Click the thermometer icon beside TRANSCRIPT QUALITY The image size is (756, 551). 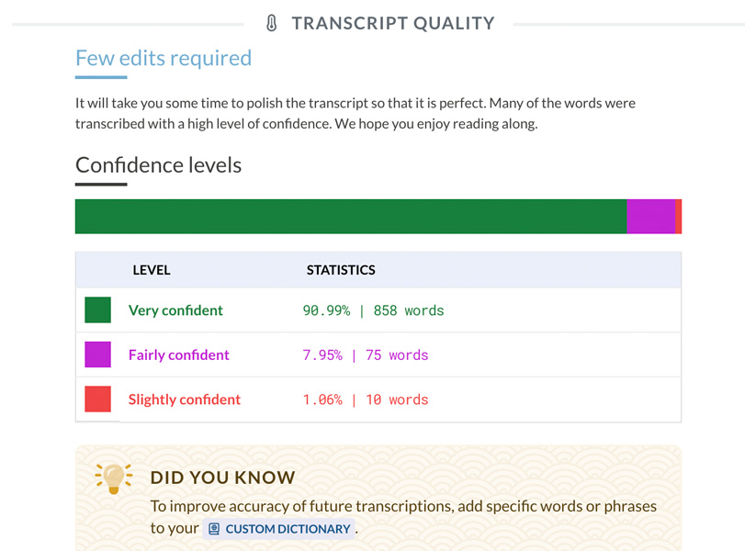(270, 22)
